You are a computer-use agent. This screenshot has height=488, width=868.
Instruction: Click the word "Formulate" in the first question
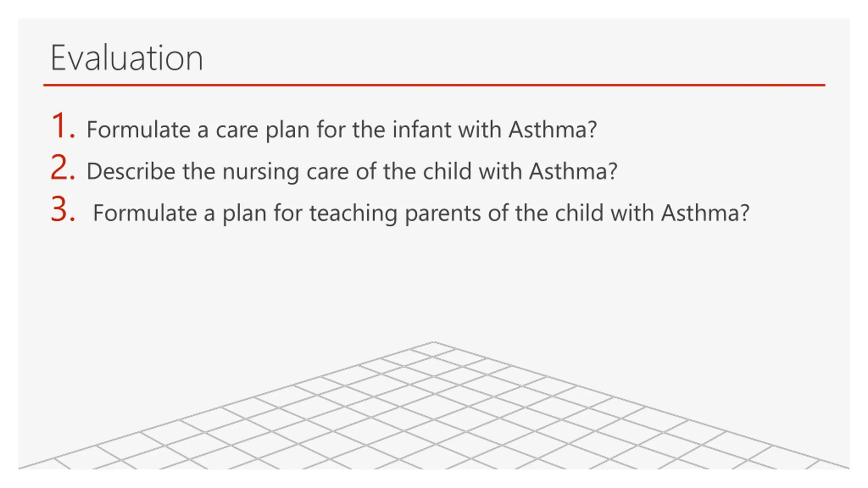pos(138,129)
